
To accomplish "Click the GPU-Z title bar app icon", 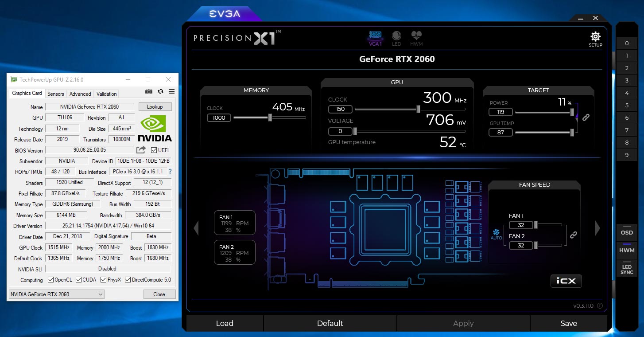I will [14, 80].
